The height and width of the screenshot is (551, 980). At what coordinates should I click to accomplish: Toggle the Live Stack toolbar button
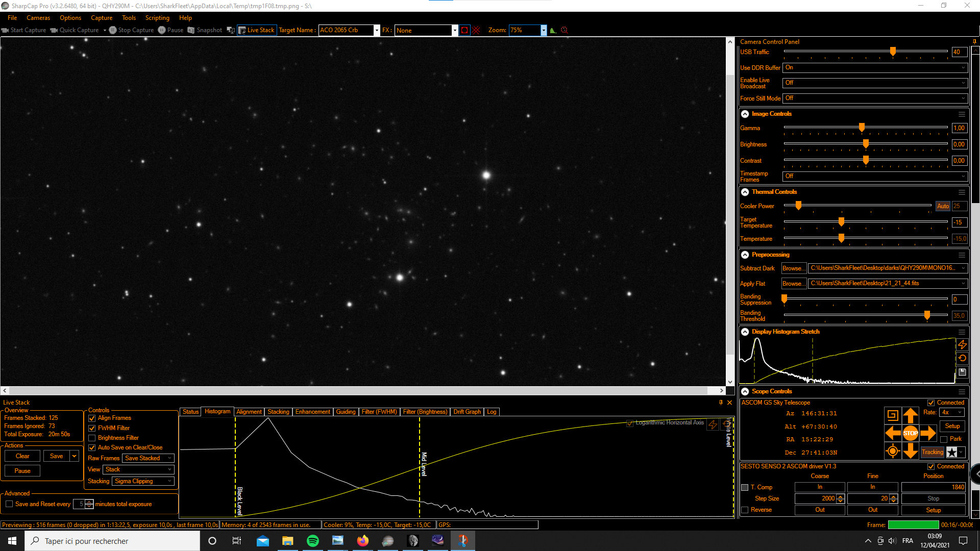(257, 30)
